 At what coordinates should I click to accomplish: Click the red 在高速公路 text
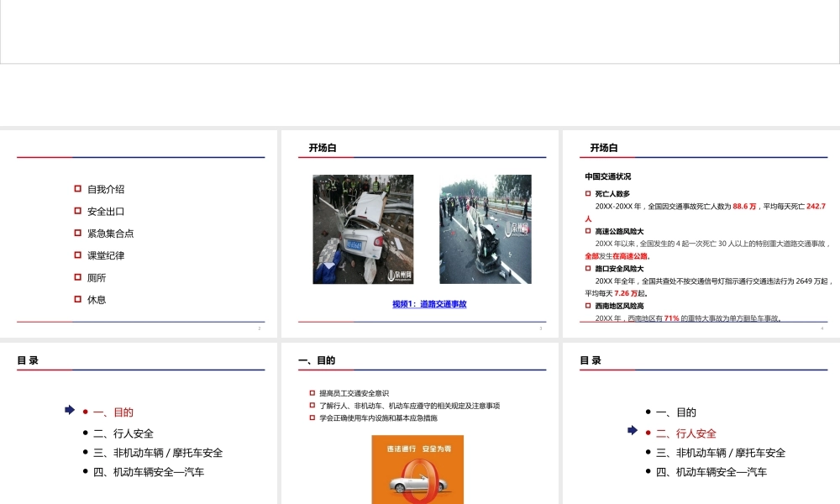(630, 256)
